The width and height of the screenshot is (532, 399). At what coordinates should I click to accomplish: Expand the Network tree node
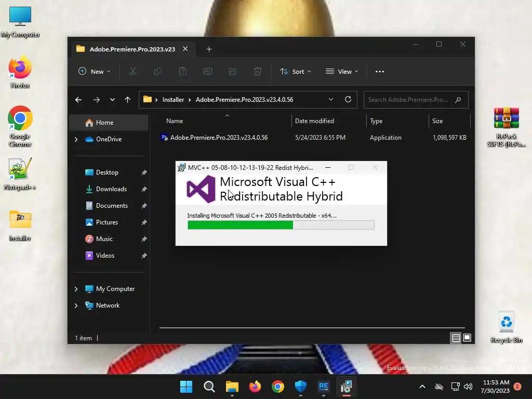(x=76, y=305)
